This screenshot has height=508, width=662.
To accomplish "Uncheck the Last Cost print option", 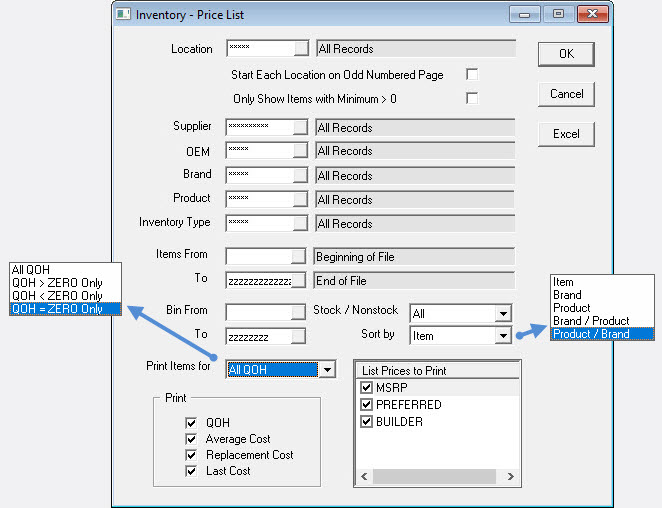I will click(191, 471).
